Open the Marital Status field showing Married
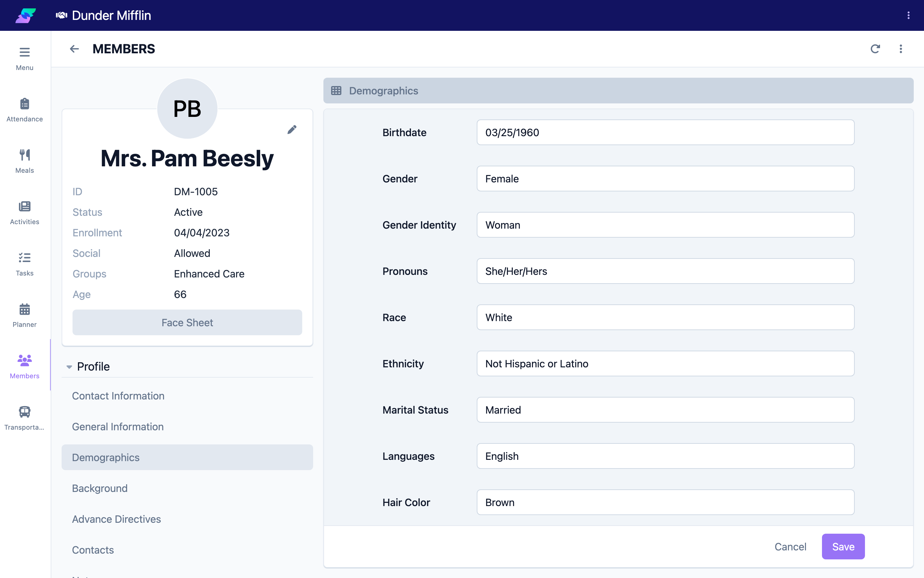Screen dimensions: 924x578 coord(665,410)
